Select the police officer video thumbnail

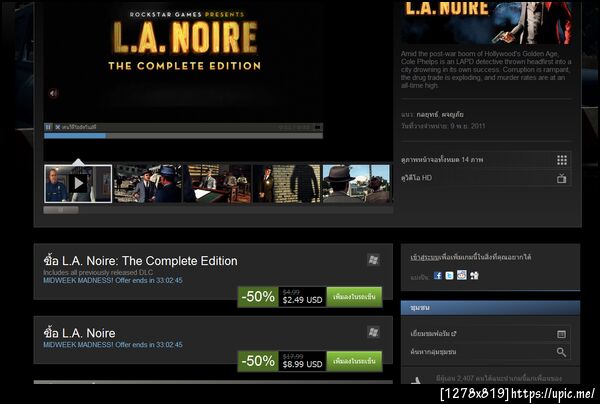pyautogui.click(x=78, y=184)
